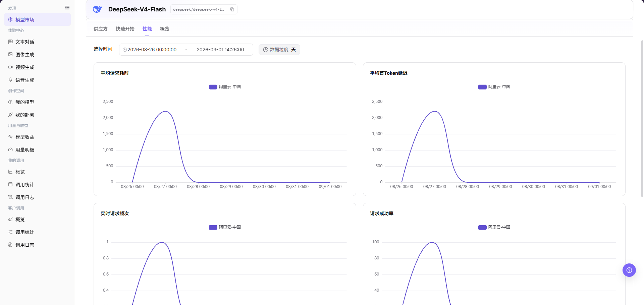
Task: Click 1,500 axis value in 平均首Token延迟 chart
Action: point(377,134)
